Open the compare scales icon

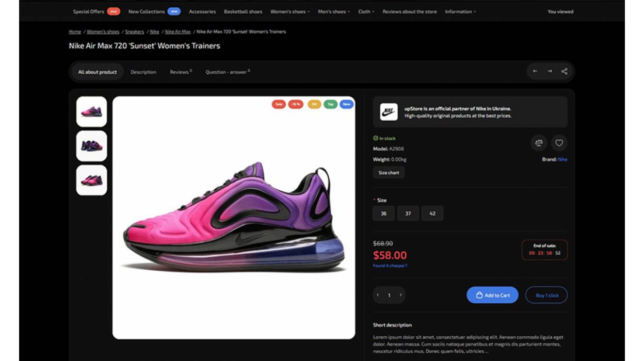[x=538, y=143]
